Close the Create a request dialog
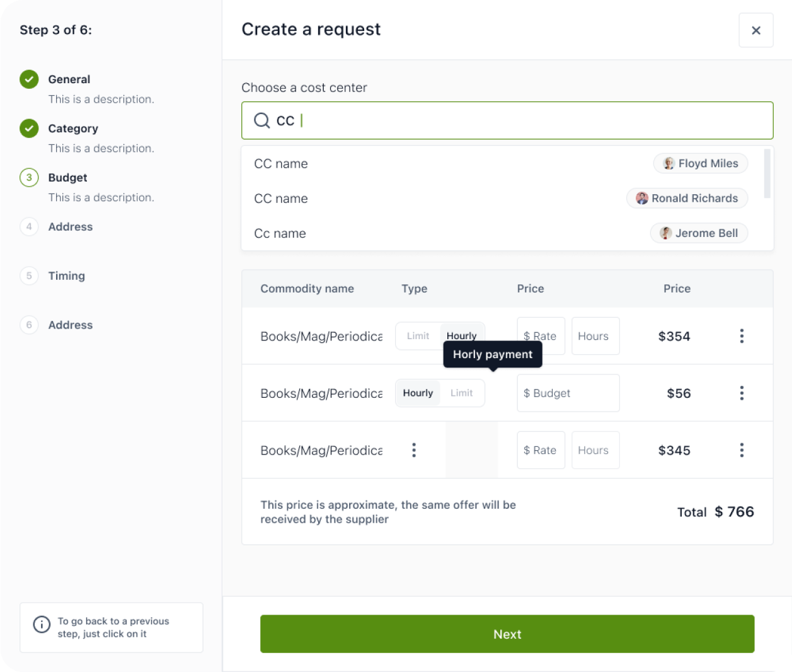The image size is (792, 672). click(755, 30)
